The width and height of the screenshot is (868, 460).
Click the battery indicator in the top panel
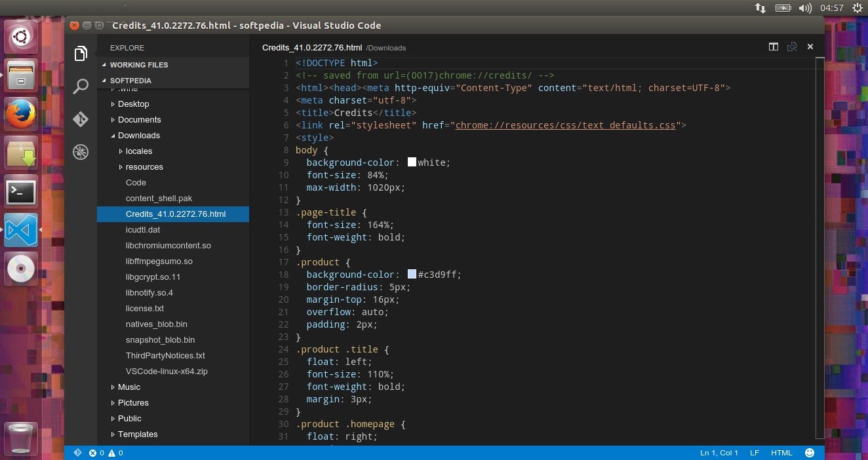coord(783,8)
